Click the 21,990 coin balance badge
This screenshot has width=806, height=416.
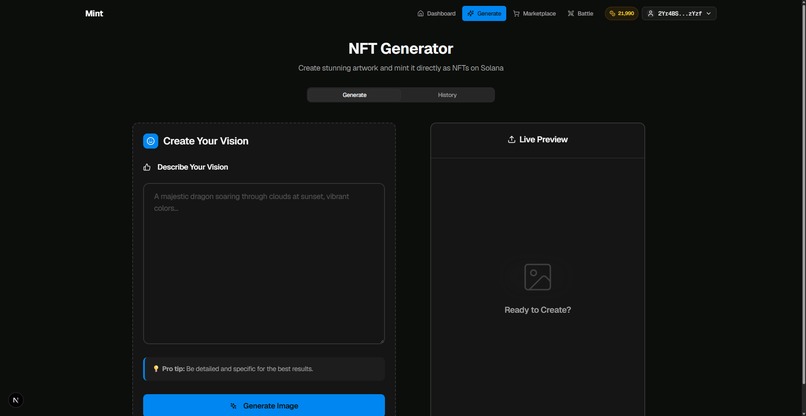pos(621,13)
